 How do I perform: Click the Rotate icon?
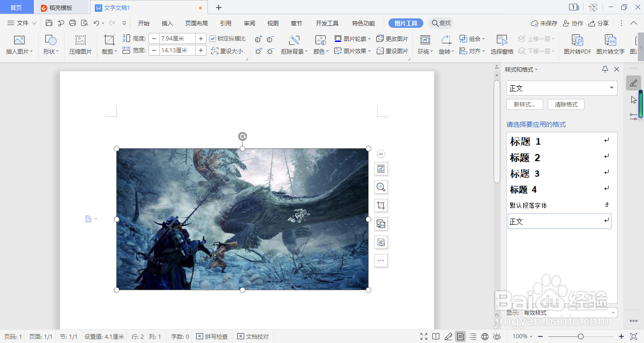click(x=446, y=41)
